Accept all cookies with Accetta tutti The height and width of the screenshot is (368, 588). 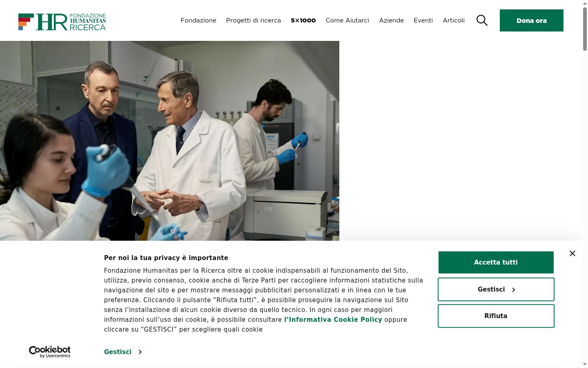pyautogui.click(x=496, y=263)
